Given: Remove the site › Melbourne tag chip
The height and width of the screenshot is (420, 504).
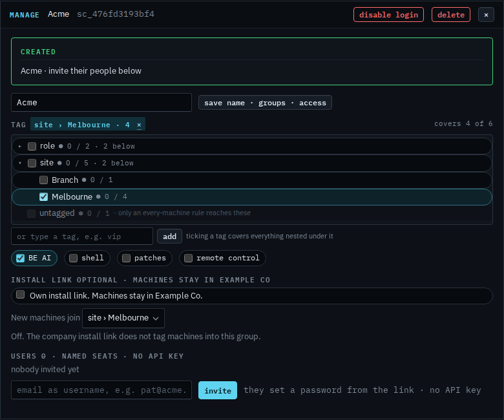Looking at the screenshot, I should 139,125.
